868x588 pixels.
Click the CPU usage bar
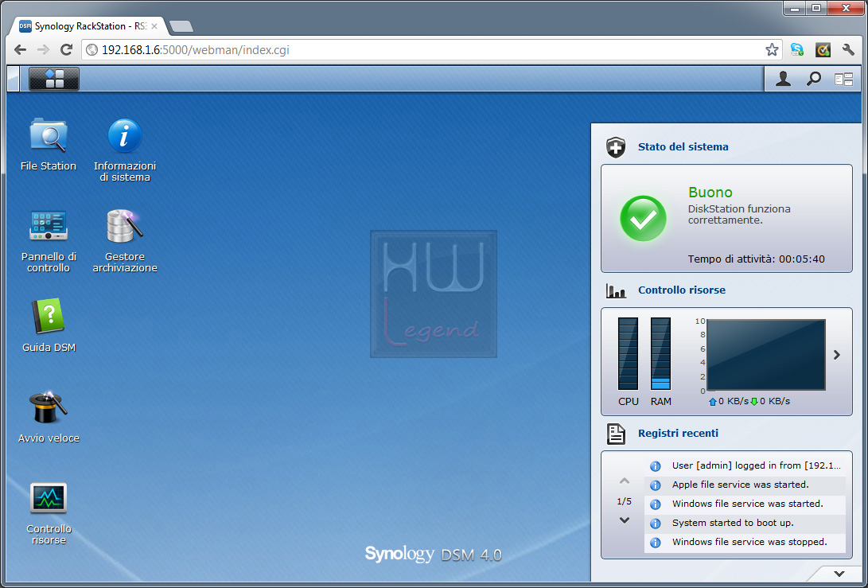pos(628,354)
